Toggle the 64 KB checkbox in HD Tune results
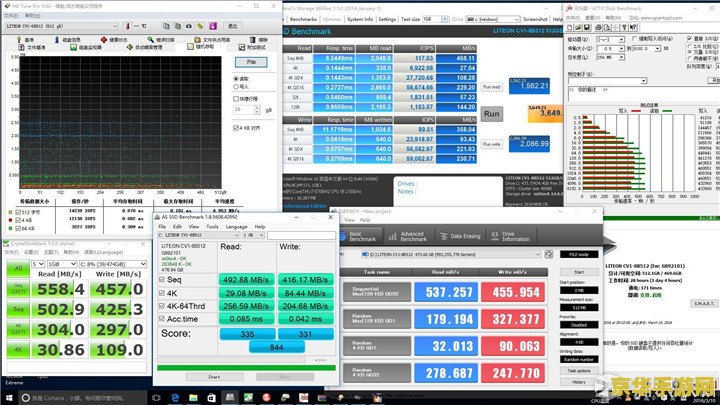This screenshot has height=405, width=720. [18, 228]
